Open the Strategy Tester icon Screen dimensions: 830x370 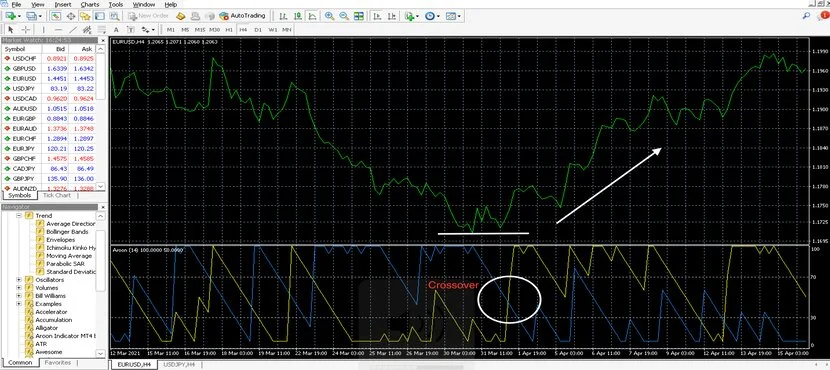113,16
